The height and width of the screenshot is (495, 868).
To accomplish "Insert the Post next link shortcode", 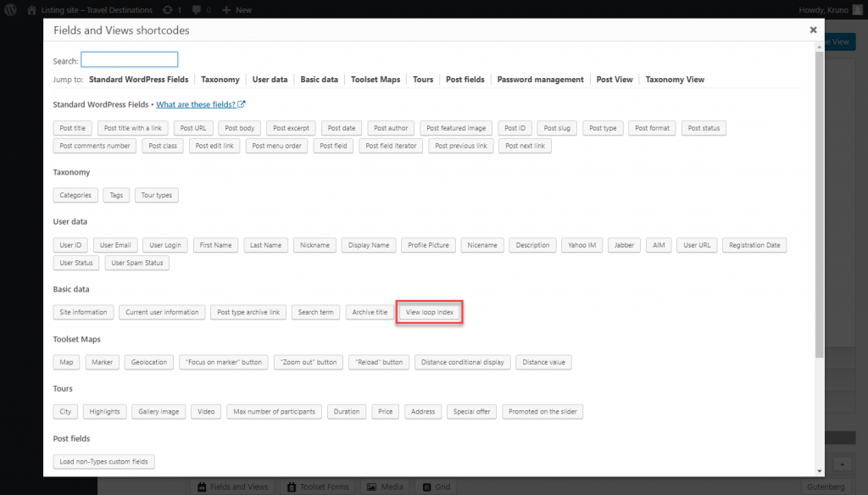I will [x=525, y=146].
